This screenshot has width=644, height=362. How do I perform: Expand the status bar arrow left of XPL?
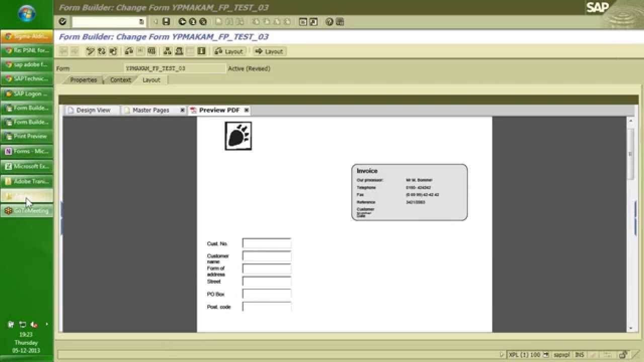click(502, 355)
